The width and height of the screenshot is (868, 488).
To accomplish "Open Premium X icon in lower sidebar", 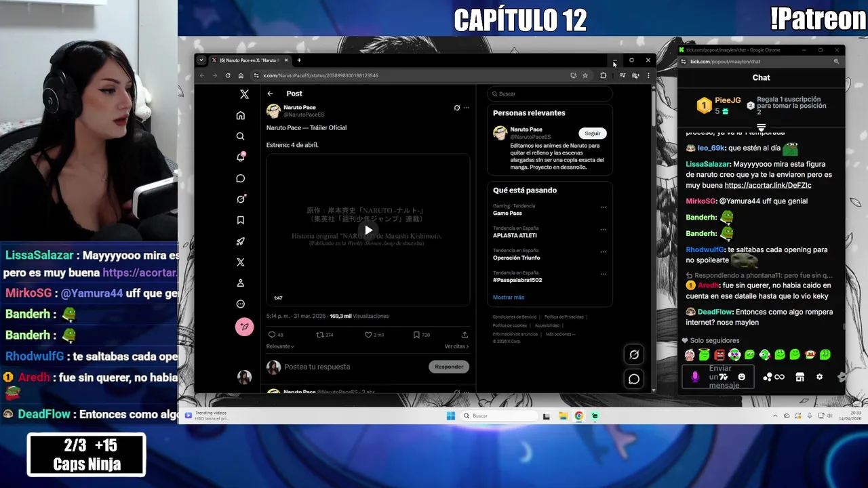I will [x=240, y=262].
